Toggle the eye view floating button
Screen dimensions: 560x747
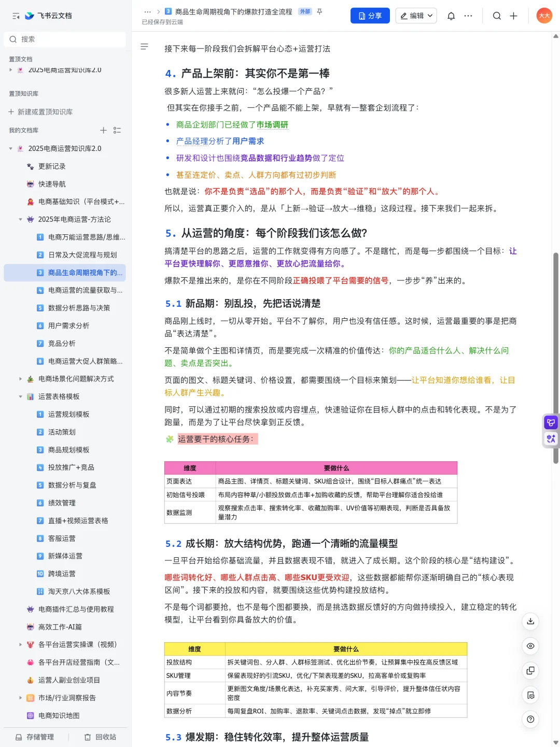[530, 646]
